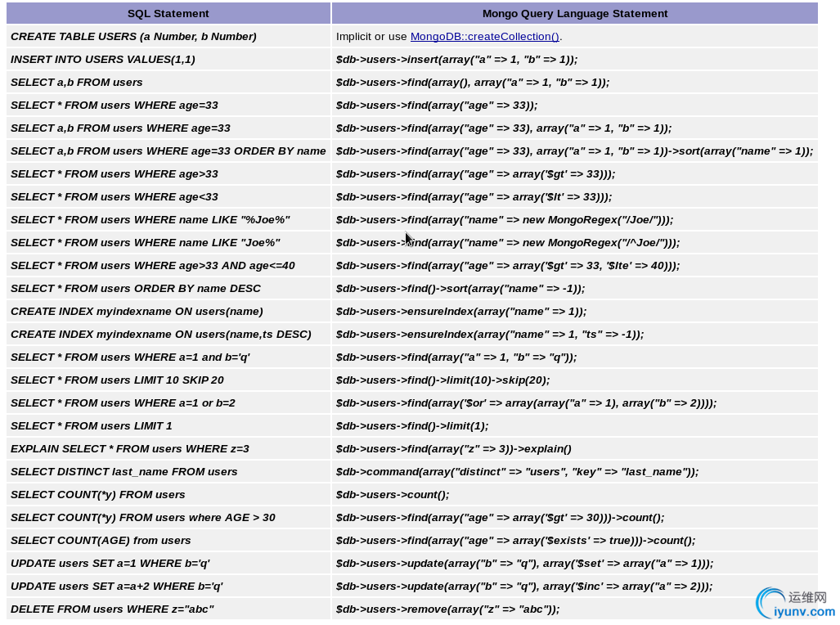This screenshot has height=625, width=840.
Task: Click find(array(), array("a" => 1, "b" => 1)) cell
Action: (x=575, y=83)
